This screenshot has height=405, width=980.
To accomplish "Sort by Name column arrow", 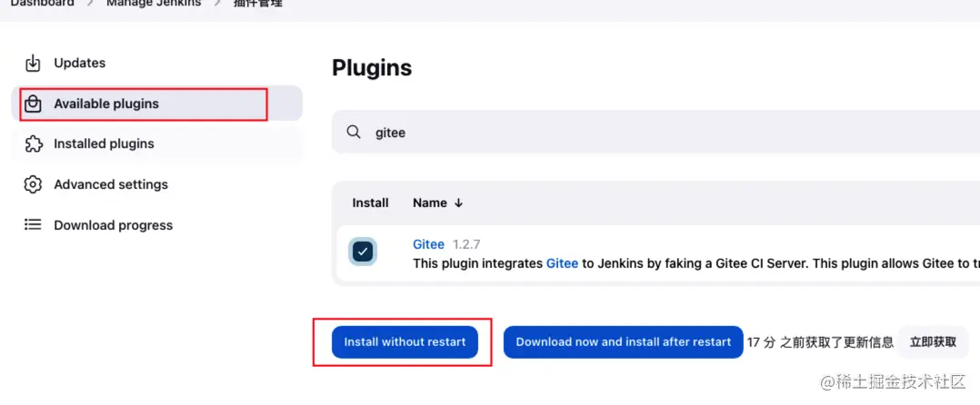I will click(x=458, y=203).
